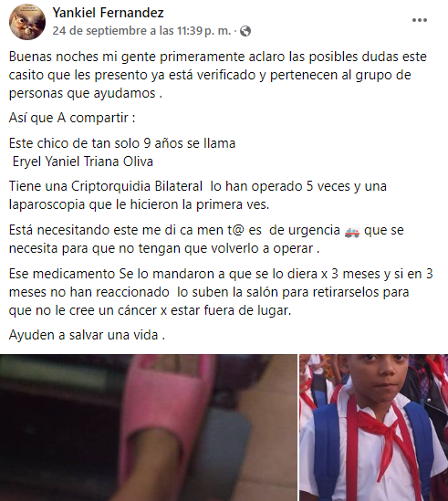Open the three-dot post options menu
Screen dimensions: 448x501
(419, 20)
